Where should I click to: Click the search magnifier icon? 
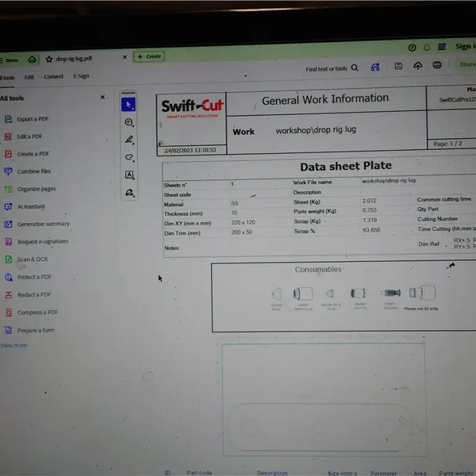[355, 67]
